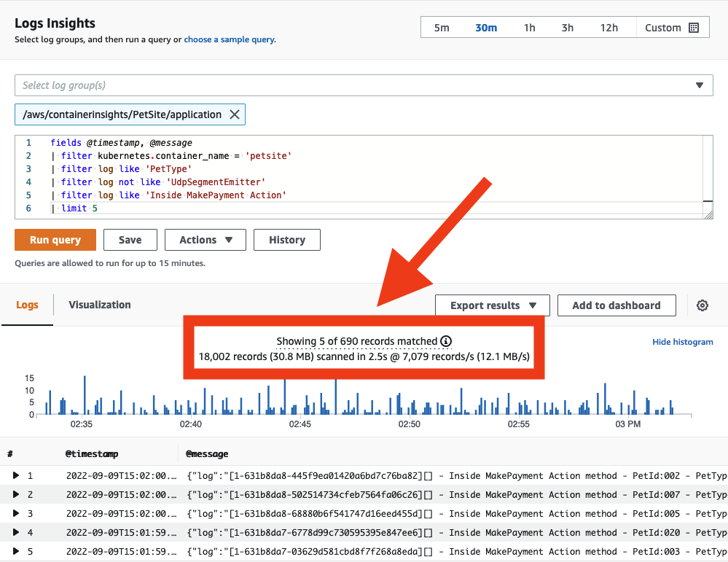Click the records matched info icon
The image size is (728, 562).
(x=446, y=341)
